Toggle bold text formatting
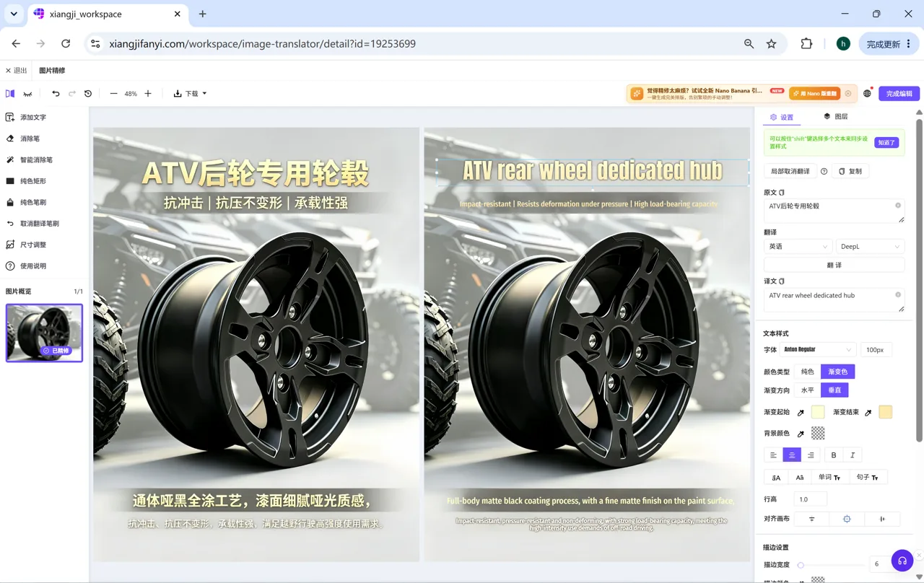 pyautogui.click(x=834, y=455)
